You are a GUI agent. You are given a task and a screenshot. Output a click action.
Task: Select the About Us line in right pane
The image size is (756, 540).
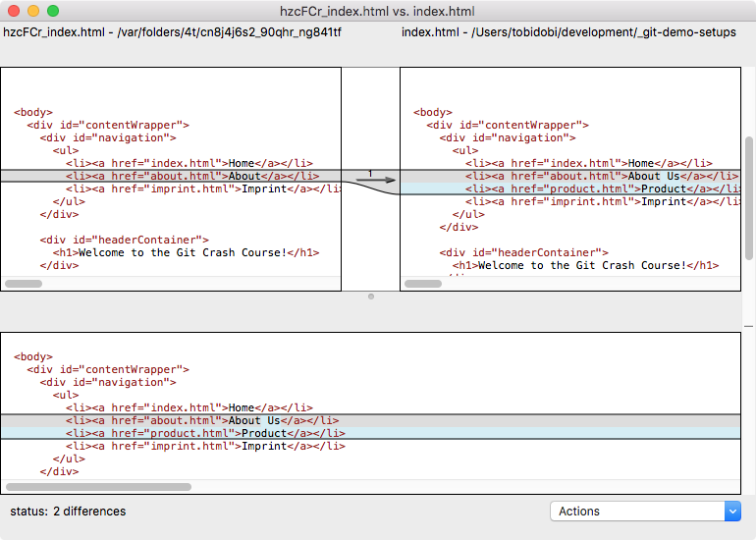(x=599, y=177)
